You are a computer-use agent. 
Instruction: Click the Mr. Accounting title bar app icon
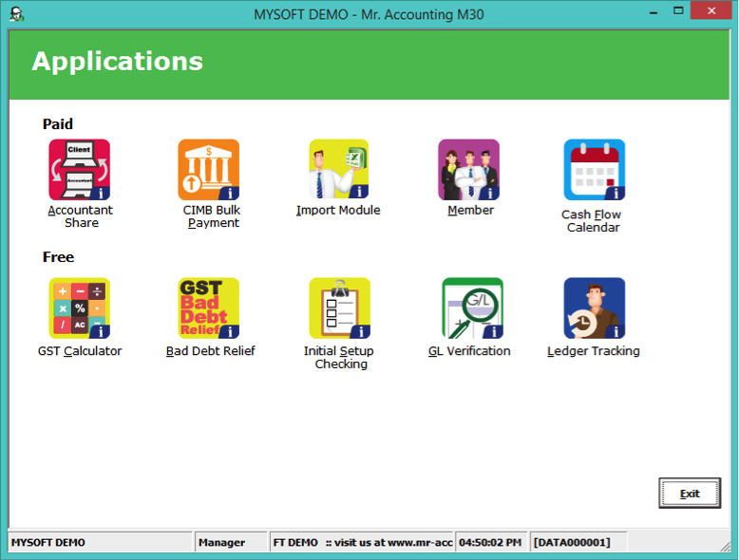pyautogui.click(x=17, y=14)
